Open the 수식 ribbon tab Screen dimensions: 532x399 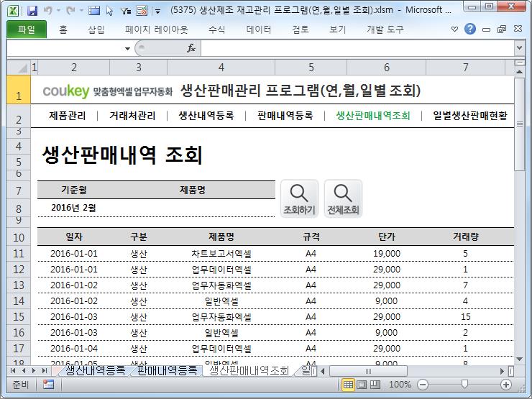click(217, 29)
